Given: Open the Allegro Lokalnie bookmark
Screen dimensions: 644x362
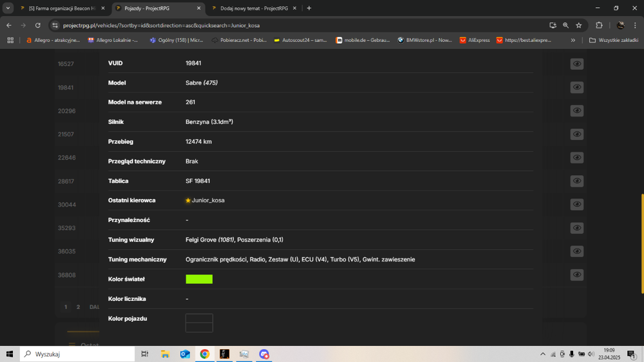Looking at the screenshot, I should pyautogui.click(x=113, y=41).
